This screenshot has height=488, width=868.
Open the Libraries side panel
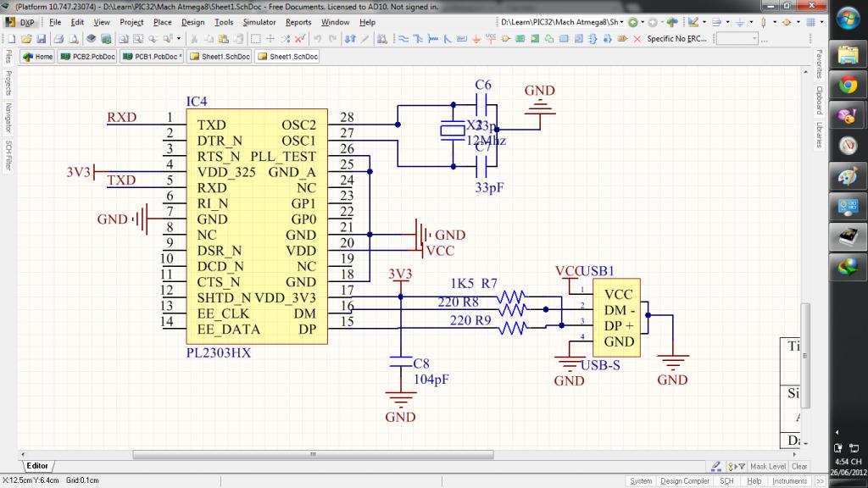[x=819, y=135]
